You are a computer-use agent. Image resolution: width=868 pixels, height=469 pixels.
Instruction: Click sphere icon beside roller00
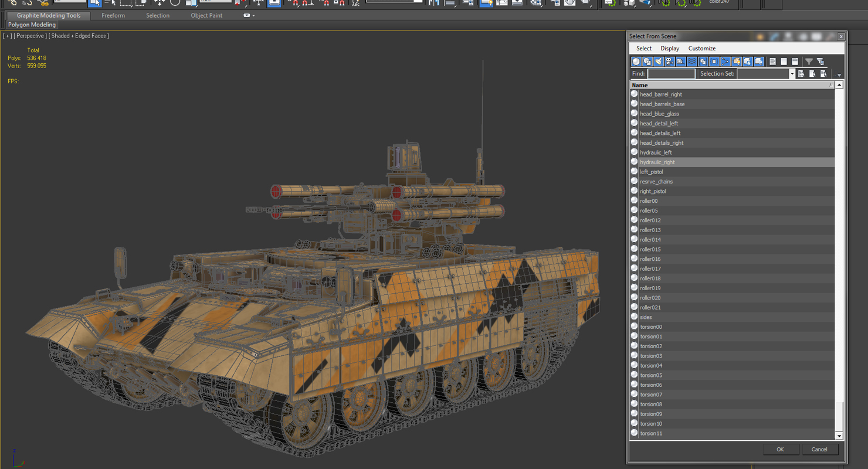pos(634,200)
